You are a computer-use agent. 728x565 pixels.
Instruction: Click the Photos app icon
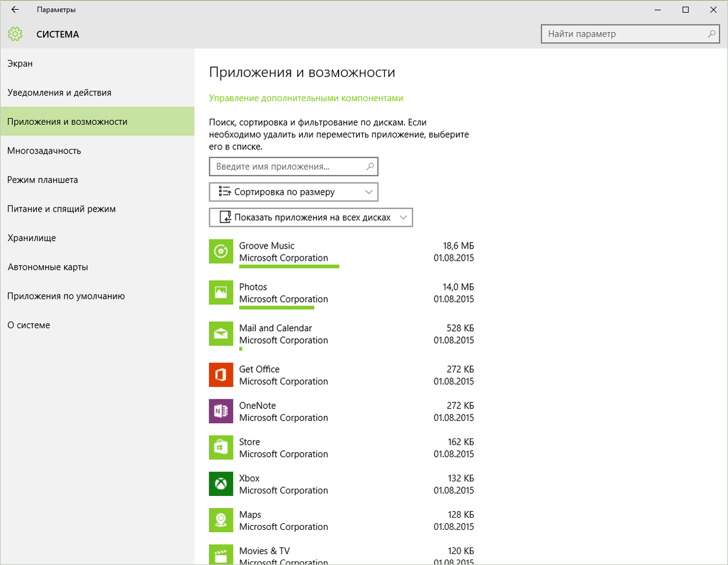221,292
